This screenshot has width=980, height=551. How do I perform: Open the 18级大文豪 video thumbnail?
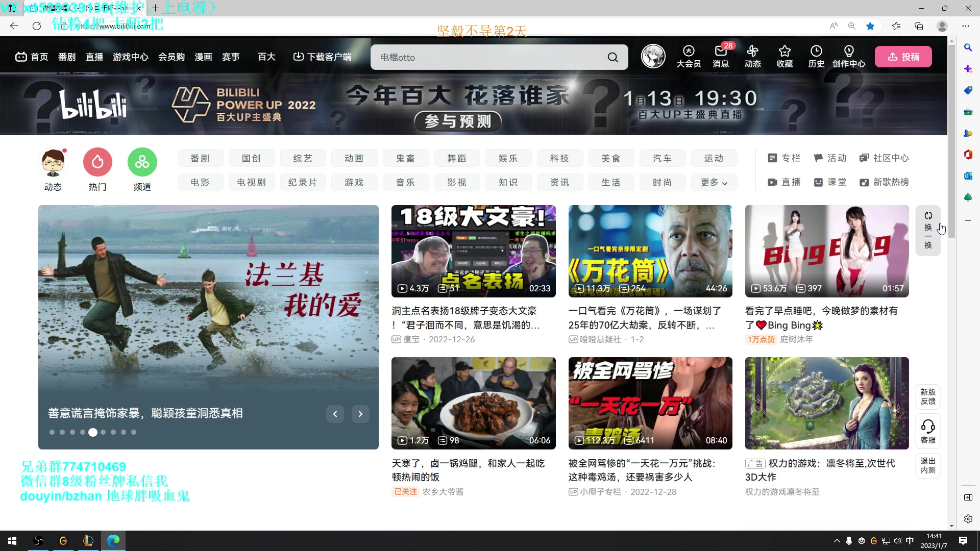(x=473, y=251)
